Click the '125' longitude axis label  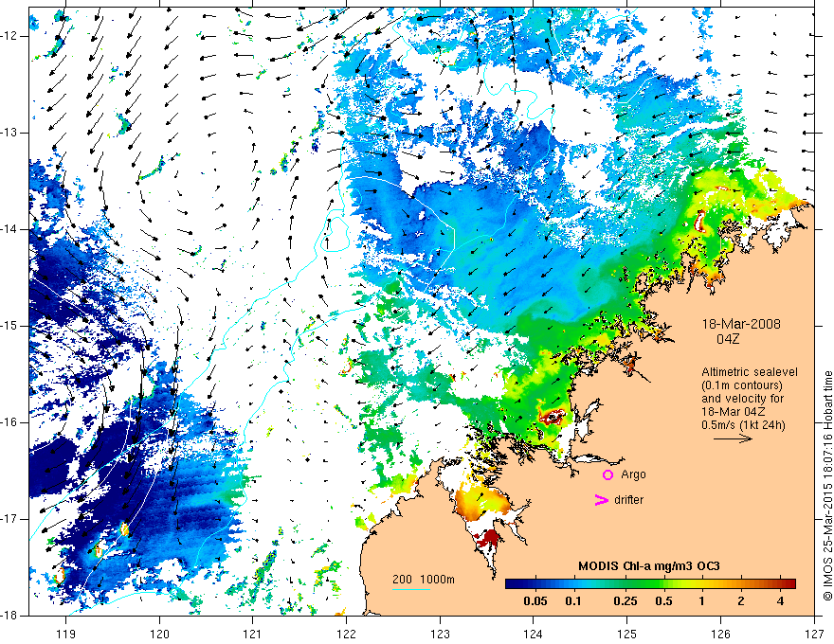(626, 634)
